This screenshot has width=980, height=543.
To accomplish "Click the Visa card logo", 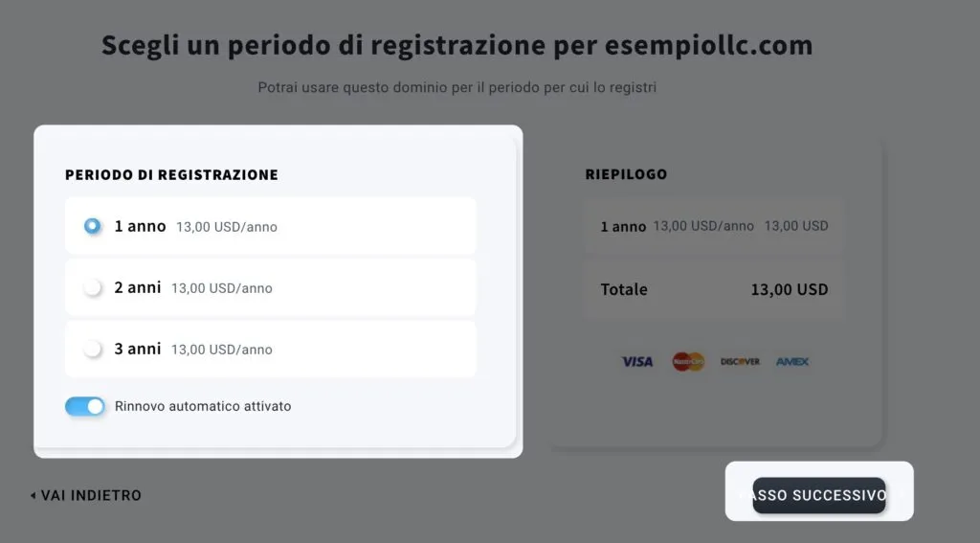I will (636, 362).
